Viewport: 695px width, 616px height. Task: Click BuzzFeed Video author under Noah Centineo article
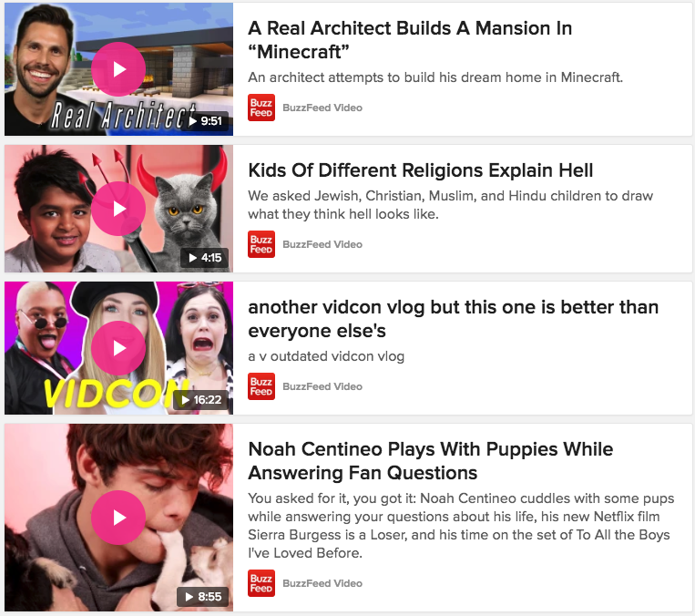click(x=322, y=583)
